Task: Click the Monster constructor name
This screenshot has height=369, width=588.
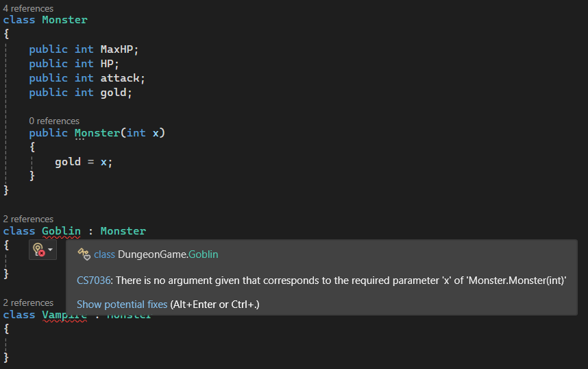Action: pyautogui.click(x=97, y=133)
